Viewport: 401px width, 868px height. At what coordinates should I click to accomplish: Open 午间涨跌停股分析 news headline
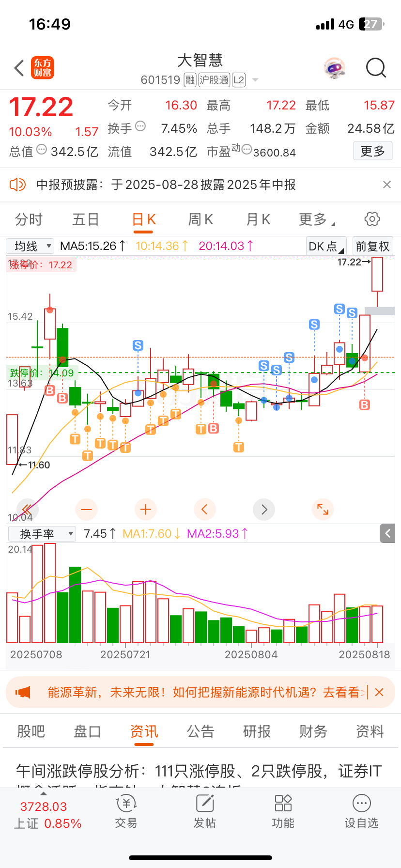[x=199, y=771]
